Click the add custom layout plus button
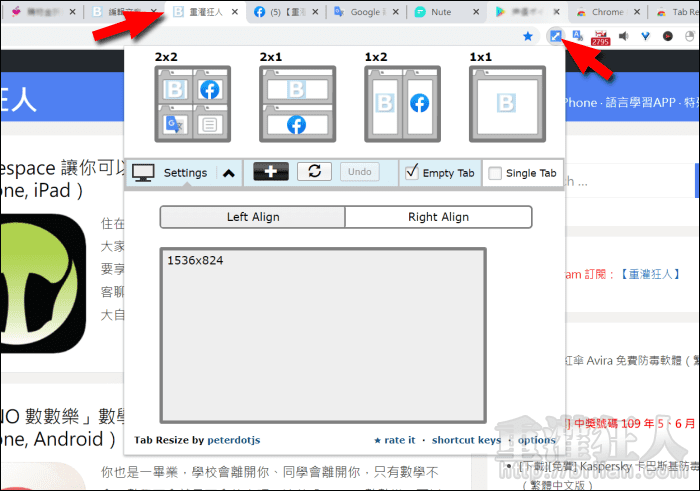This screenshot has height=491, width=700. 271,172
